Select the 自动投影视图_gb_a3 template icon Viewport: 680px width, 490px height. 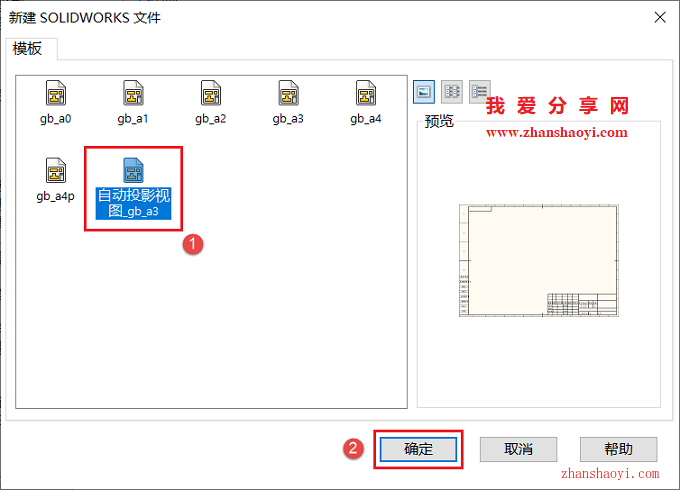(x=133, y=170)
